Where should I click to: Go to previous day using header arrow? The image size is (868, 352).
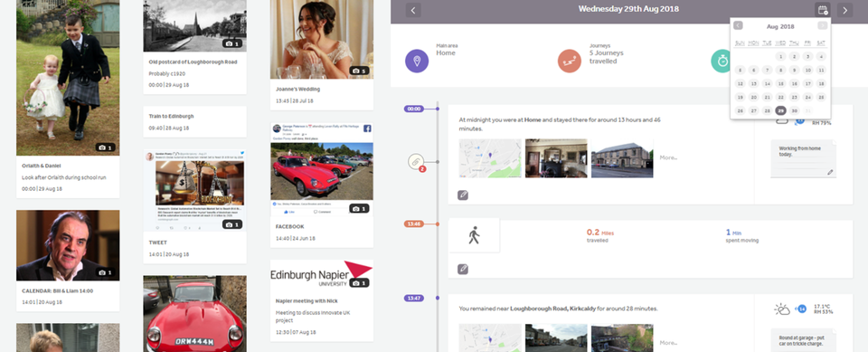[413, 9]
